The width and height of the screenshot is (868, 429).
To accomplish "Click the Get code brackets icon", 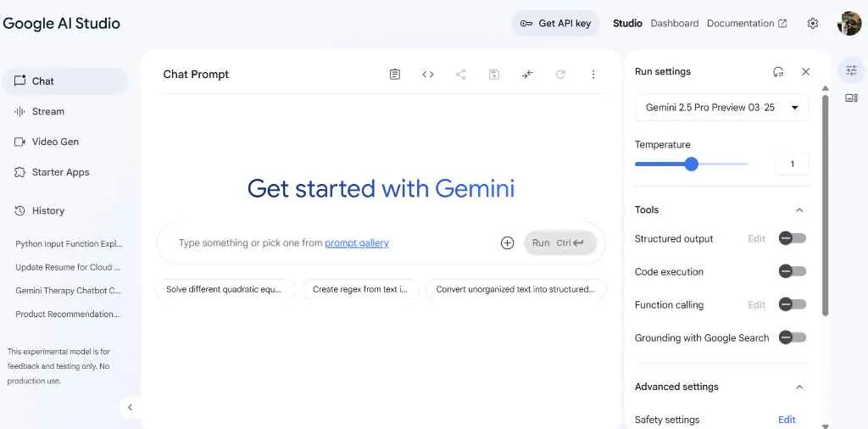I will pos(427,74).
